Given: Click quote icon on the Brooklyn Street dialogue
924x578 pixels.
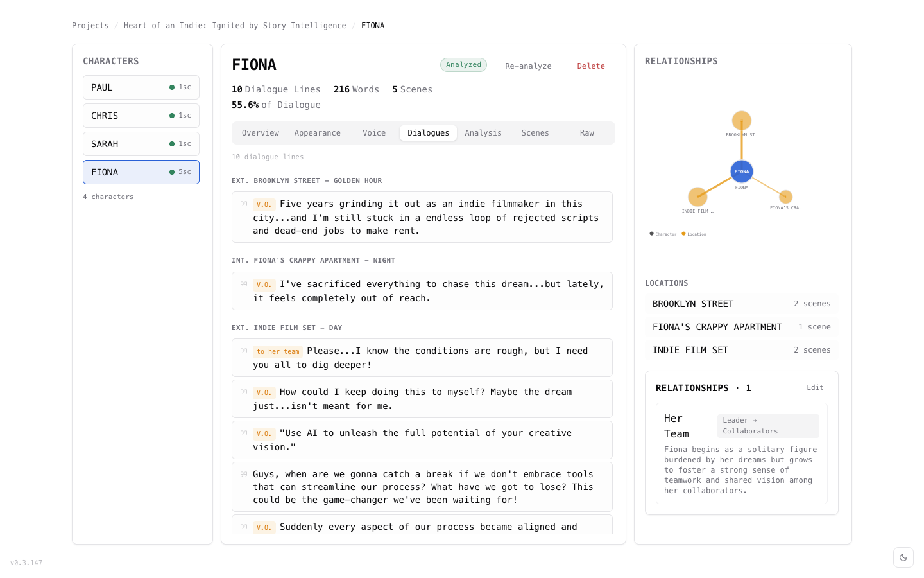Looking at the screenshot, I should 244,204.
